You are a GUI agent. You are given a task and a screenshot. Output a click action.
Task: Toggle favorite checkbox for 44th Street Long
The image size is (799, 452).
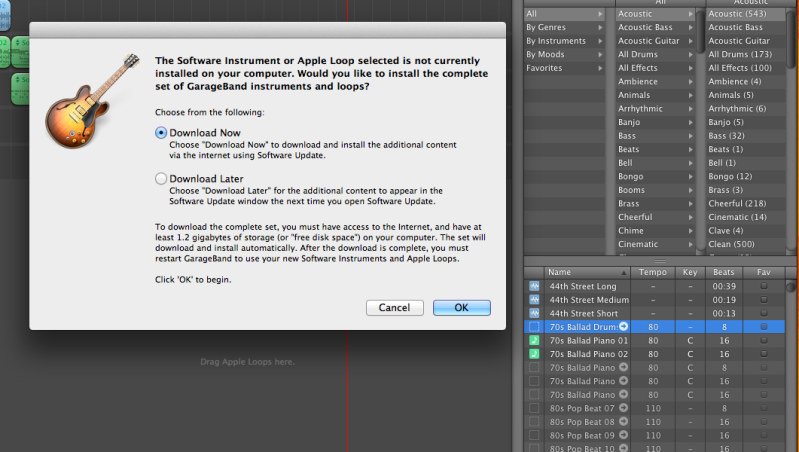click(x=763, y=286)
